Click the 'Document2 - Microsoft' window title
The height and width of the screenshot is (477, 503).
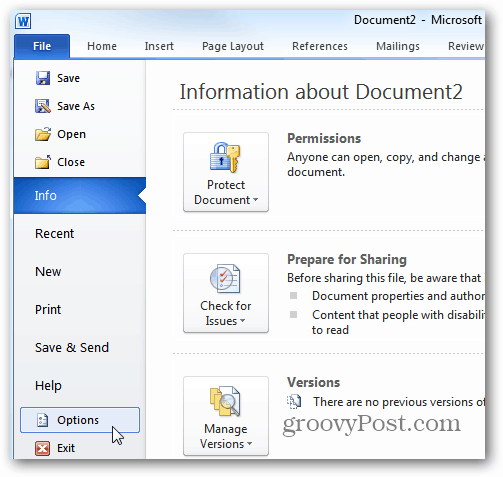(x=418, y=20)
